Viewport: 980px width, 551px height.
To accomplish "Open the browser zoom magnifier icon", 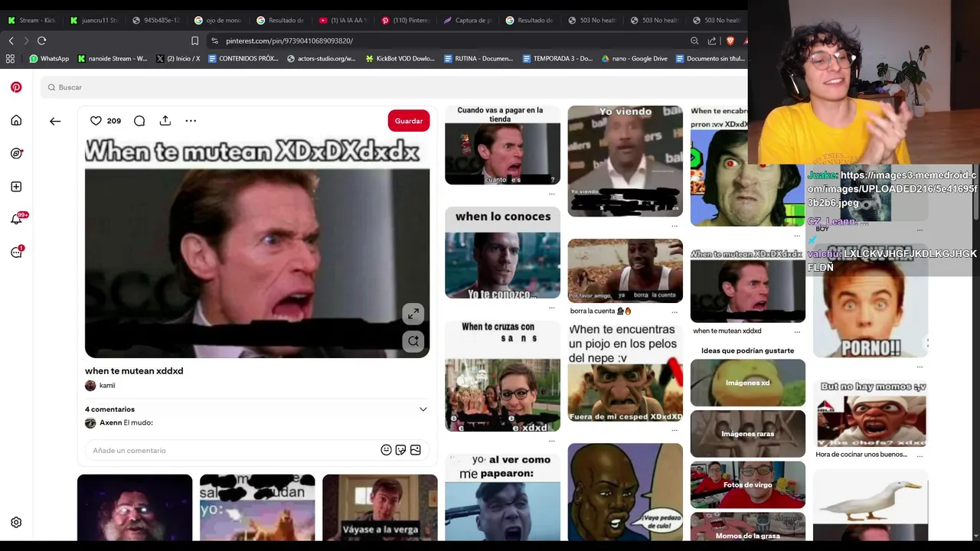I will coord(694,41).
